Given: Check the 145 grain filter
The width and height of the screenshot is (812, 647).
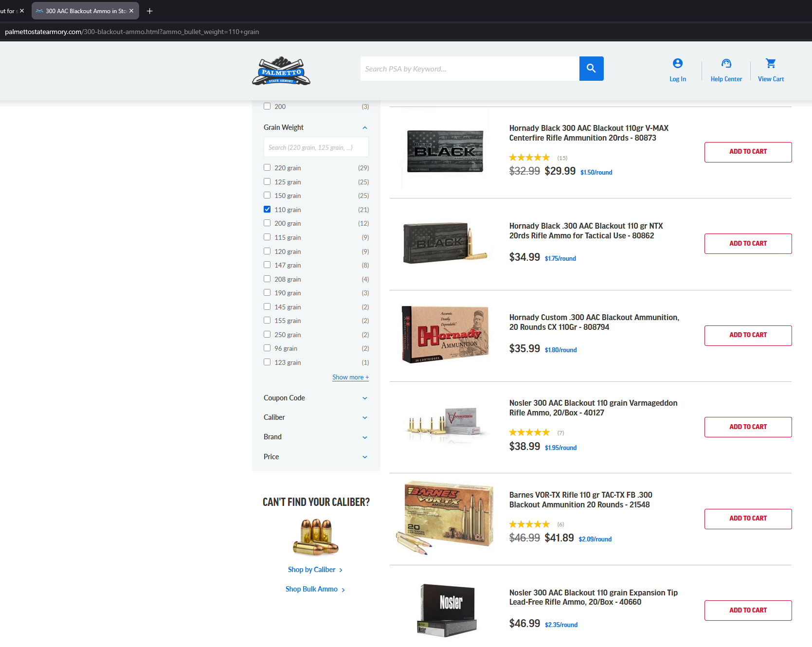Looking at the screenshot, I should (x=267, y=307).
